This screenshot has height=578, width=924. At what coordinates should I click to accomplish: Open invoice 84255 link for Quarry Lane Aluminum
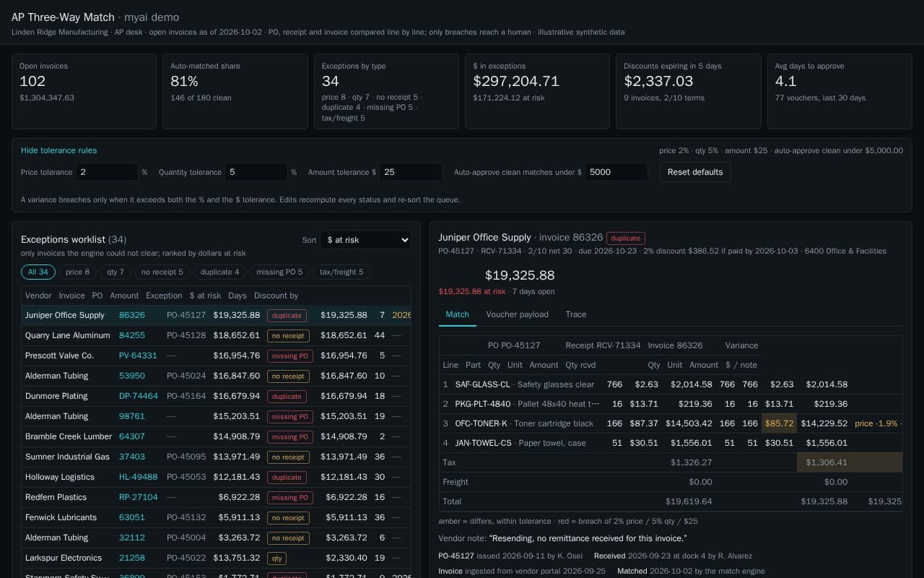[x=132, y=335]
